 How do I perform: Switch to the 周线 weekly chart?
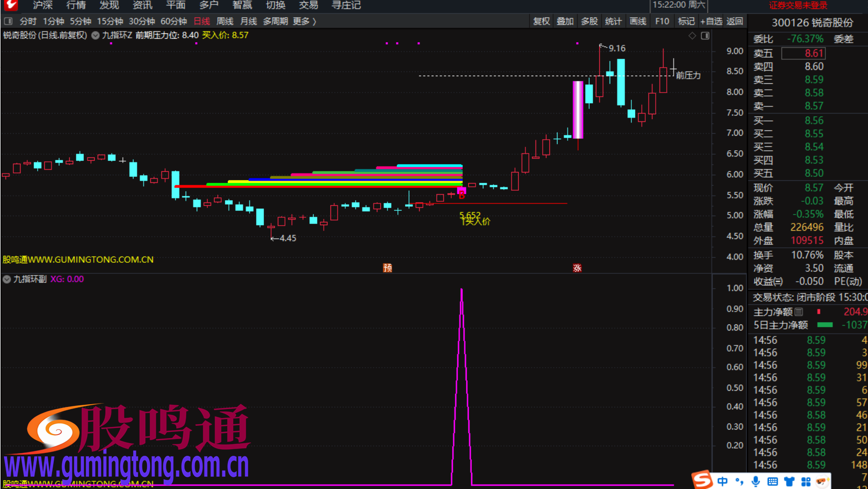point(224,22)
